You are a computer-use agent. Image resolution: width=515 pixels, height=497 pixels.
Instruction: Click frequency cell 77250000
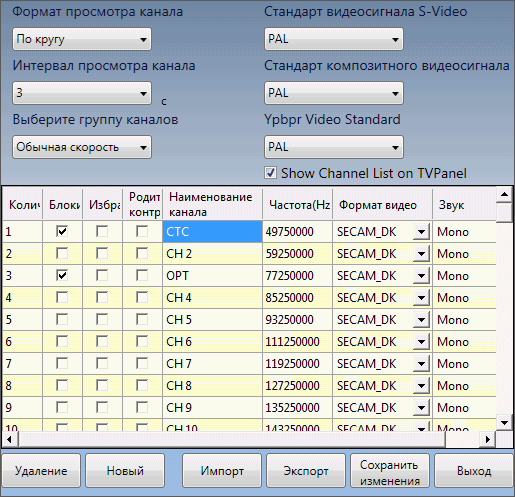pyautogui.click(x=297, y=276)
